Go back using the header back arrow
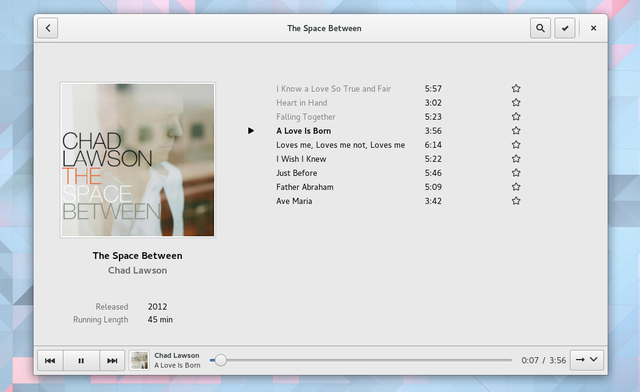The height and width of the screenshot is (392, 640). 48,28
